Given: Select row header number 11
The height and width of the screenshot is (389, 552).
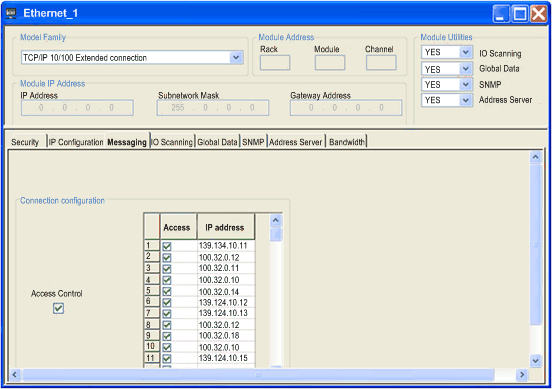Looking at the screenshot, I should pyautogui.click(x=152, y=358).
